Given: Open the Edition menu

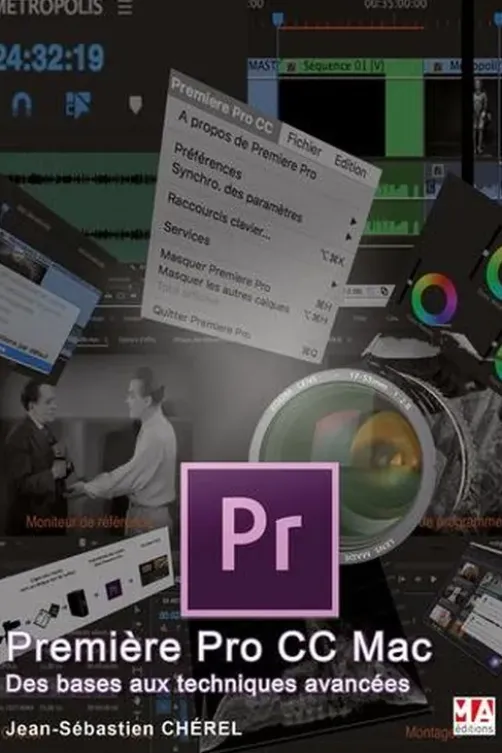Looking at the screenshot, I should tap(351, 167).
